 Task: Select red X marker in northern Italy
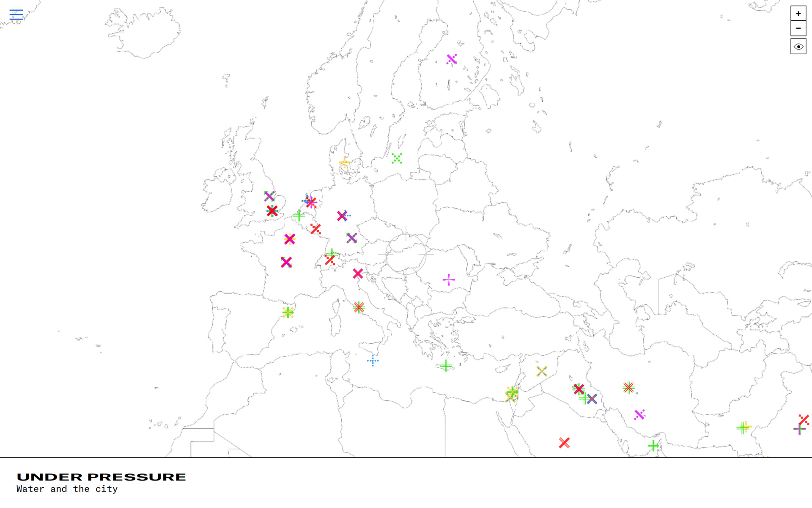point(358,273)
